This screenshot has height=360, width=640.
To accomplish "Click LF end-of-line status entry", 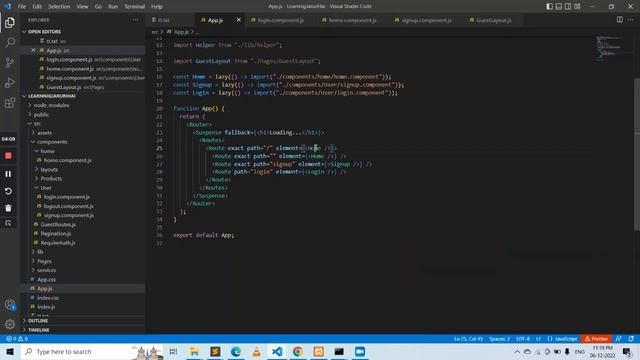I will [x=538, y=339].
